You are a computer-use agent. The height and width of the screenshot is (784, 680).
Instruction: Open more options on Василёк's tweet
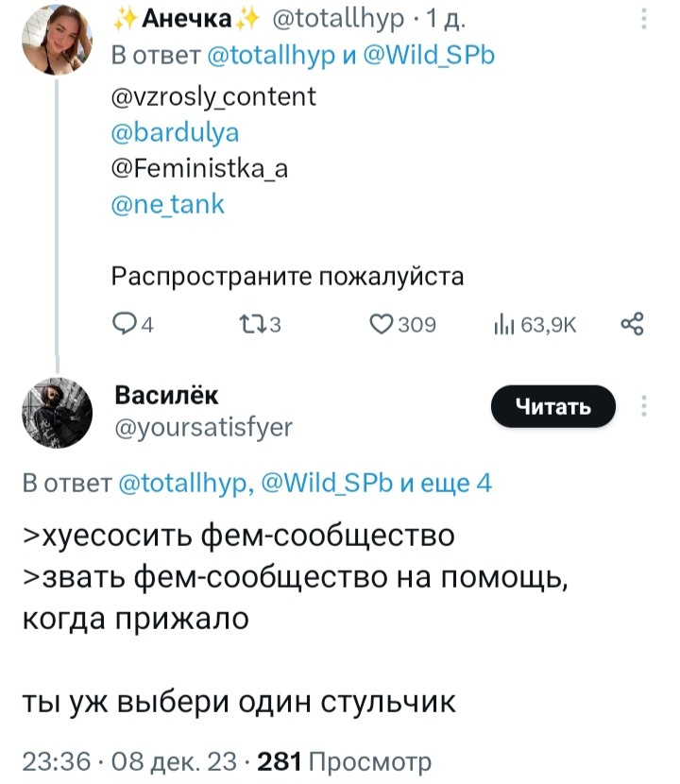644,406
